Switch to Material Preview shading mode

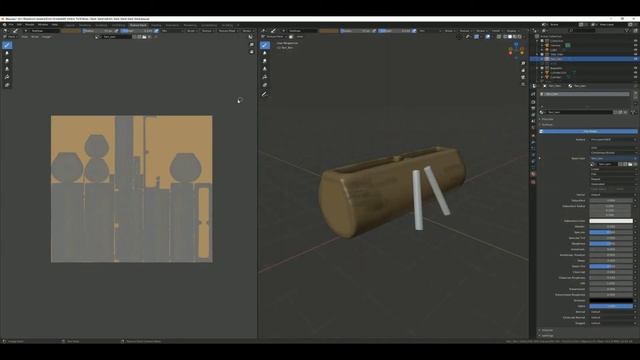coord(514,37)
